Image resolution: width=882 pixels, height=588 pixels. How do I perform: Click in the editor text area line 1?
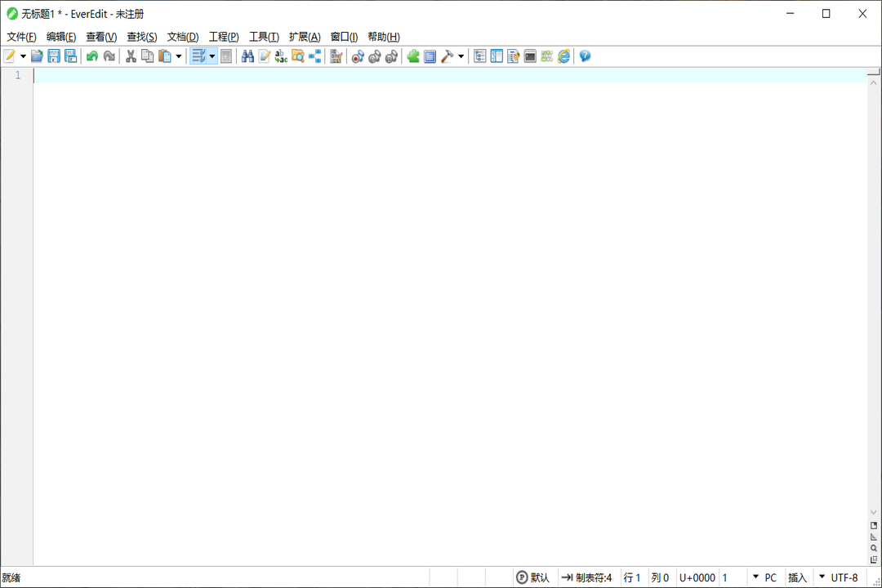[408, 75]
